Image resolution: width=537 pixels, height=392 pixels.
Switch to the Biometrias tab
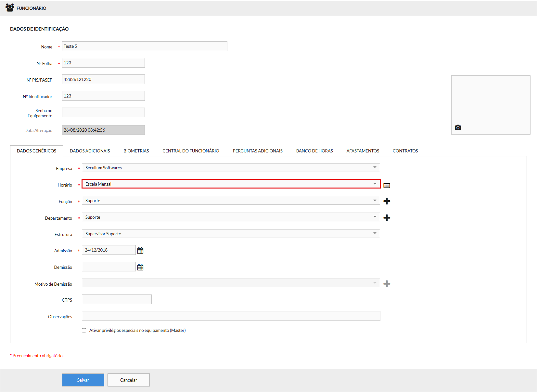(x=136, y=151)
